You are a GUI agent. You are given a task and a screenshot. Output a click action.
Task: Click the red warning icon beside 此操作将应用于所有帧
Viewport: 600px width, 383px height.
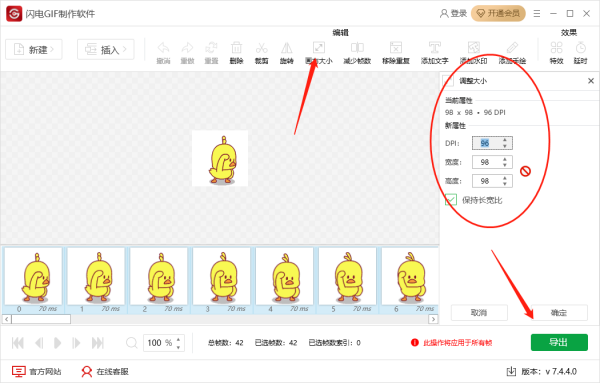414,342
